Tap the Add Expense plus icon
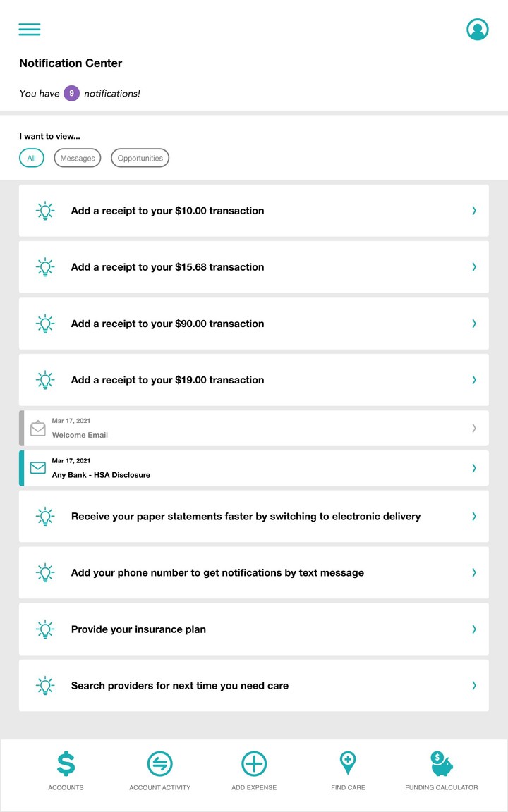Viewport: 508px width, 812px height. click(254, 764)
